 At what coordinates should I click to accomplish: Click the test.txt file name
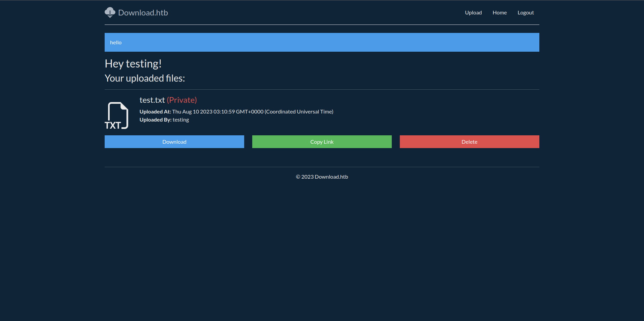(x=152, y=100)
